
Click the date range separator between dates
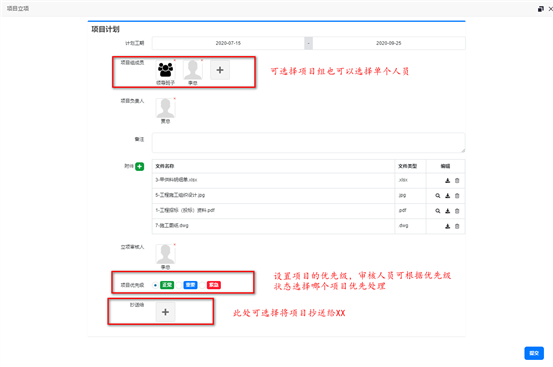coord(309,43)
